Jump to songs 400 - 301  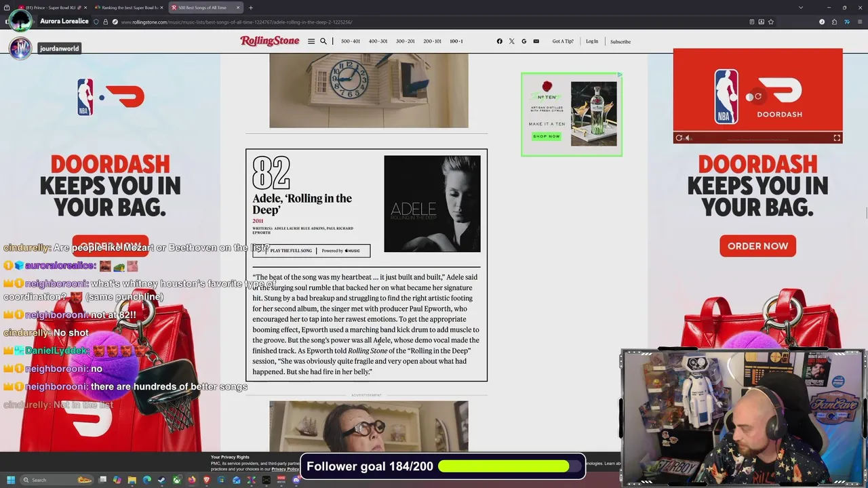pyautogui.click(x=378, y=41)
